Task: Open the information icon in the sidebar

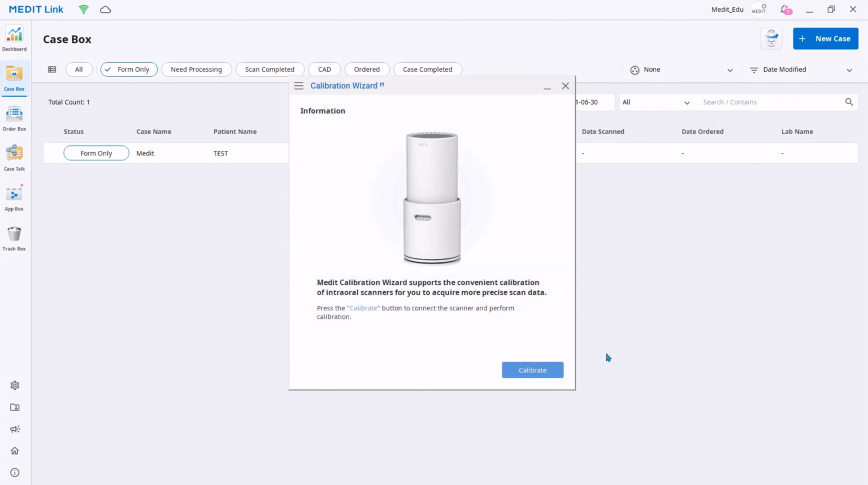Action: tap(15, 473)
